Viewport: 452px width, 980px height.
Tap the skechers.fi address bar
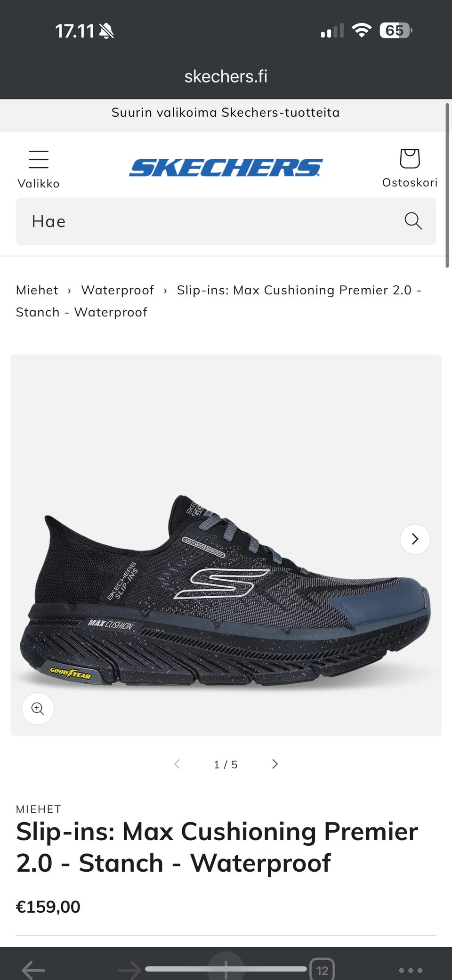226,76
